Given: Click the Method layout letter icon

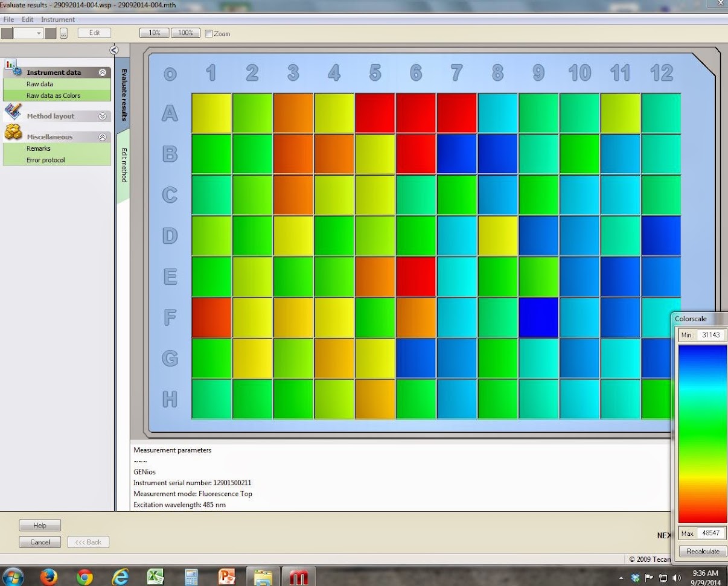Looking at the screenshot, I should pyautogui.click(x=13, y=112).
